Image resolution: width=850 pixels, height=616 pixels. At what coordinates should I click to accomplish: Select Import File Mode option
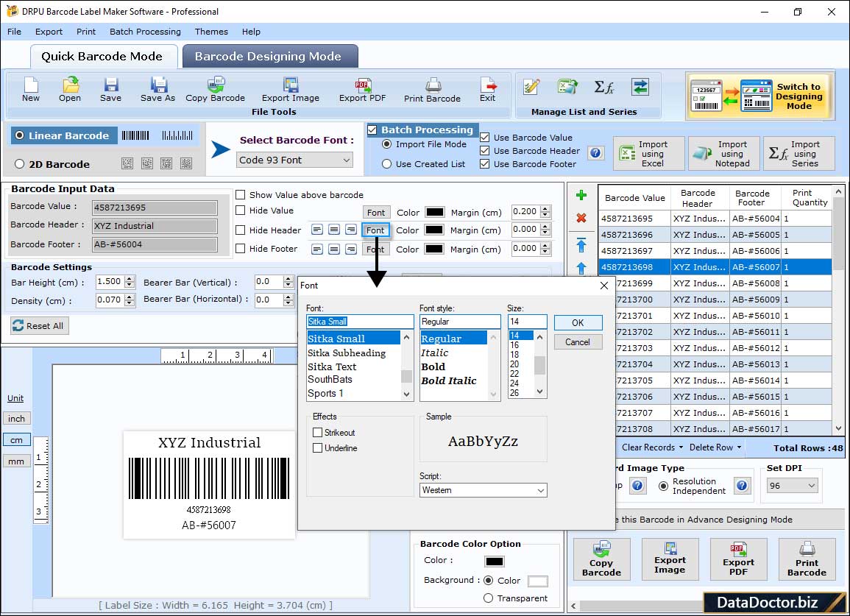[x=386, y=144]
